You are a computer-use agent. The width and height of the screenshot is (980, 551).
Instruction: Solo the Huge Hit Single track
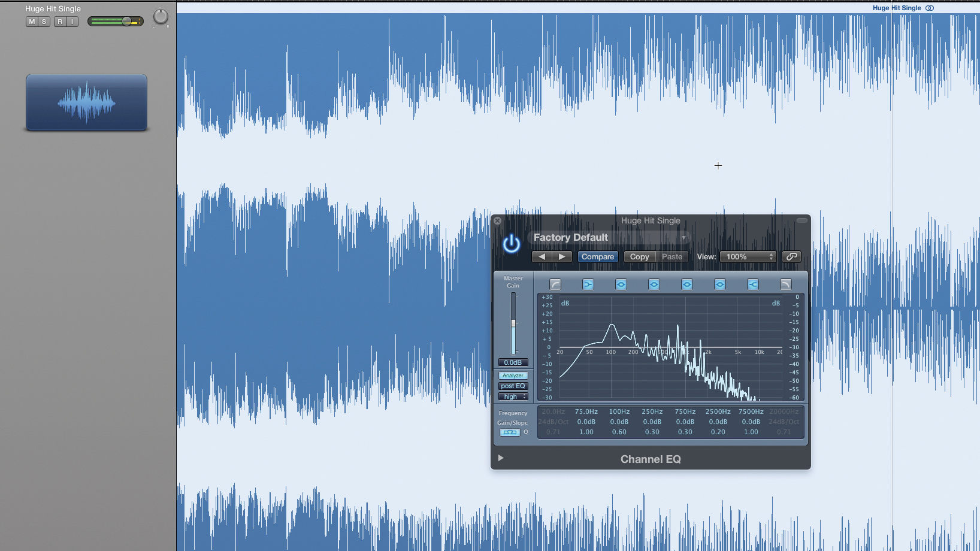(x=44, y=22)
